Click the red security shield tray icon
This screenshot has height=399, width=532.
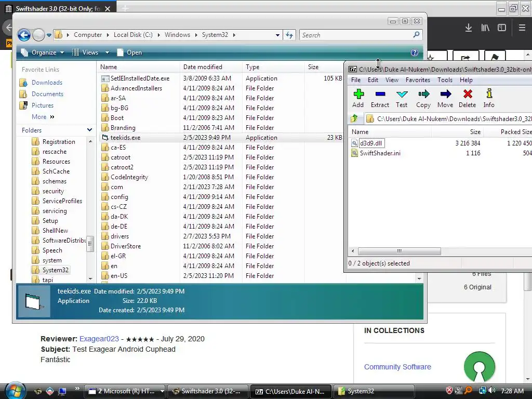click(x=449, y=391)
